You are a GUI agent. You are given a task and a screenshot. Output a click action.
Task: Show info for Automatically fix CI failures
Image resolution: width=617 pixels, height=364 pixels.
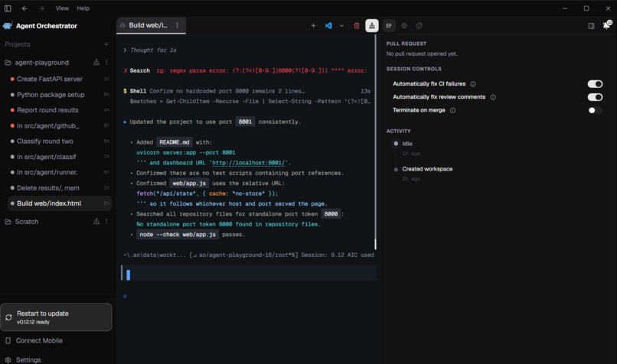pos(473,84)
